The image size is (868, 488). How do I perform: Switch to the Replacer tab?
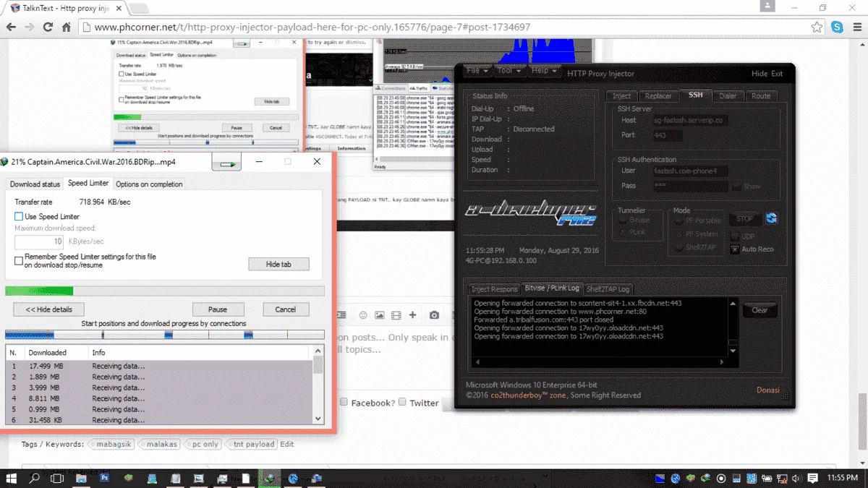pos(658,95)
